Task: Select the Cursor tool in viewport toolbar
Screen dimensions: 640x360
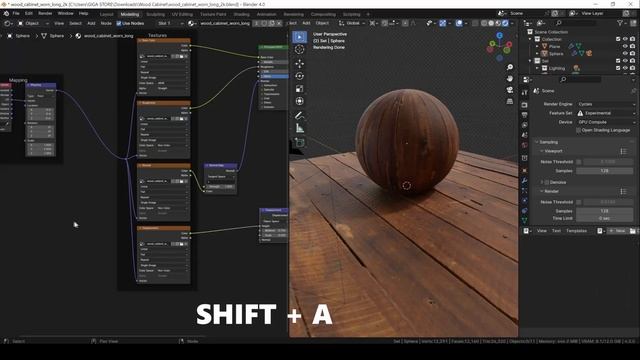Action: point(300,50)
